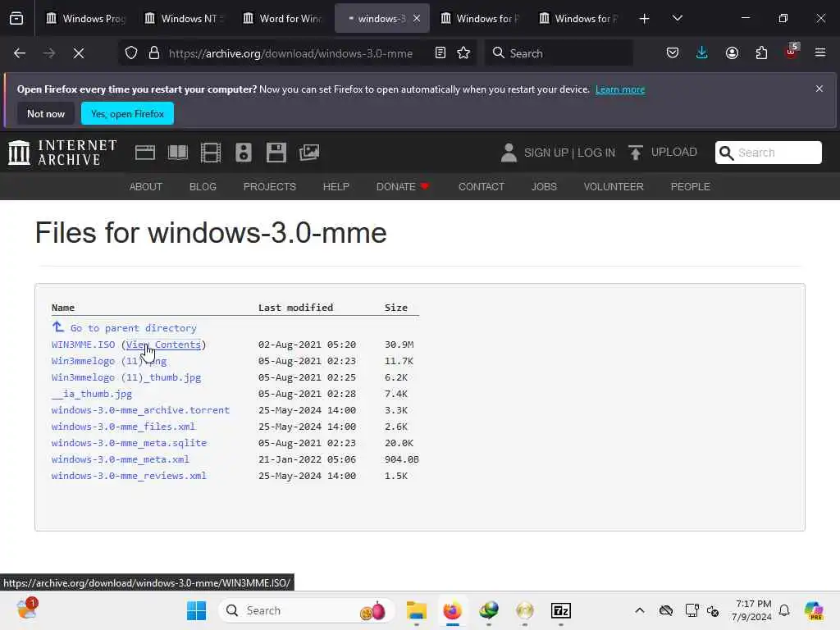
Task: Open the Firefox account icon
Action: pos(732,53)
